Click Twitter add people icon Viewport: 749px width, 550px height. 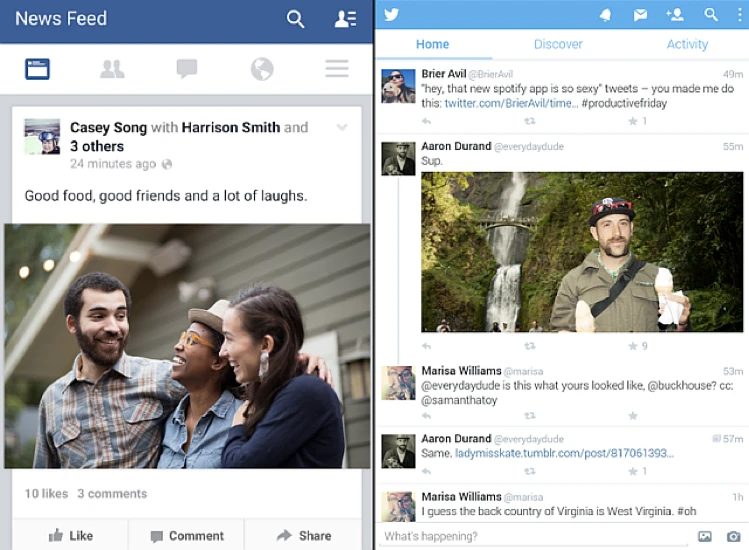675,15
